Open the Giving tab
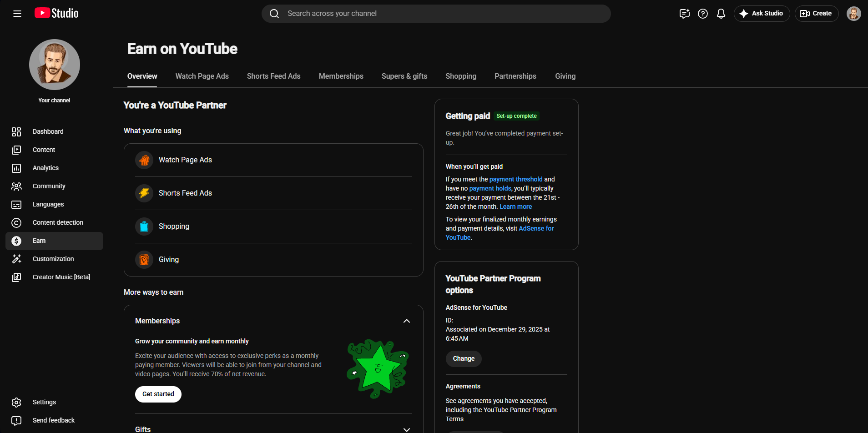868x433 pixels. tap(565, 76)
